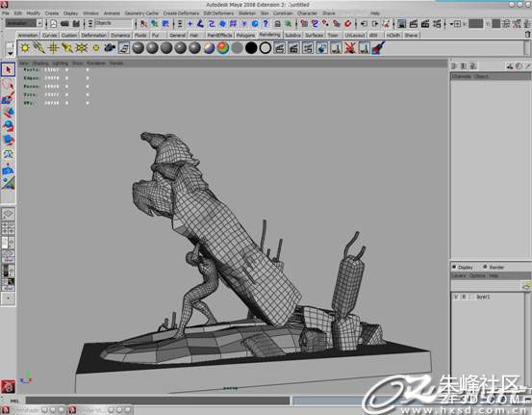The width and height of the screenshot is (532, 415).
Task: Open the 3D Paint brush shelf tool
Action: point(378,48)
